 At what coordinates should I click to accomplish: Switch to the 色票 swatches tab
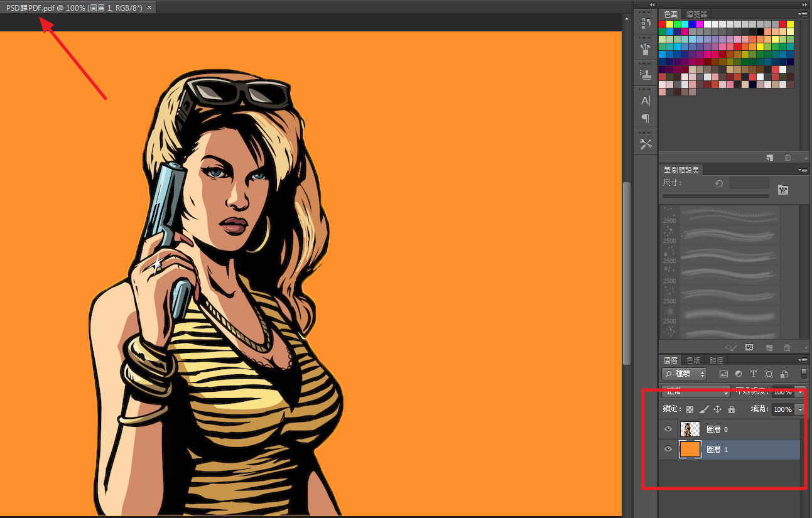671,14
